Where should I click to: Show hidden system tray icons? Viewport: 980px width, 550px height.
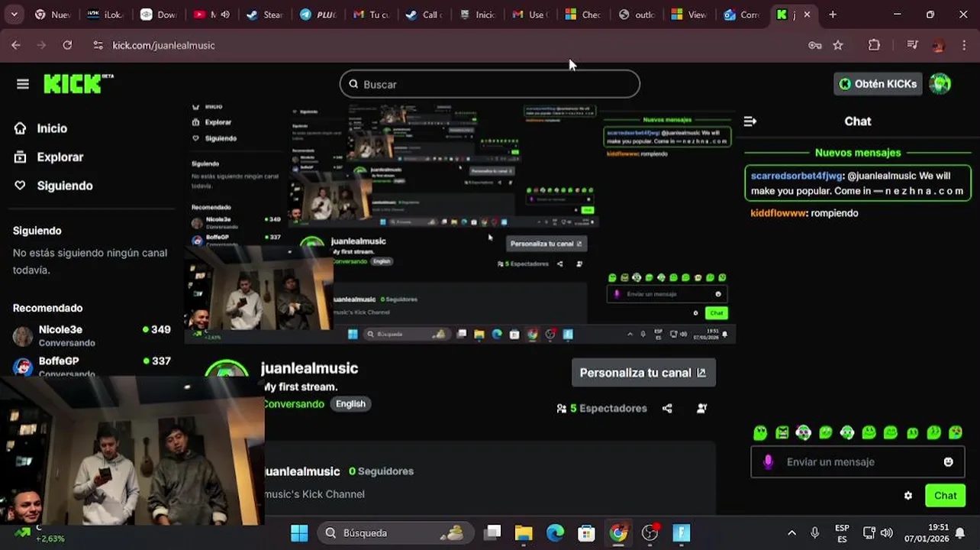tap(791, 532)
